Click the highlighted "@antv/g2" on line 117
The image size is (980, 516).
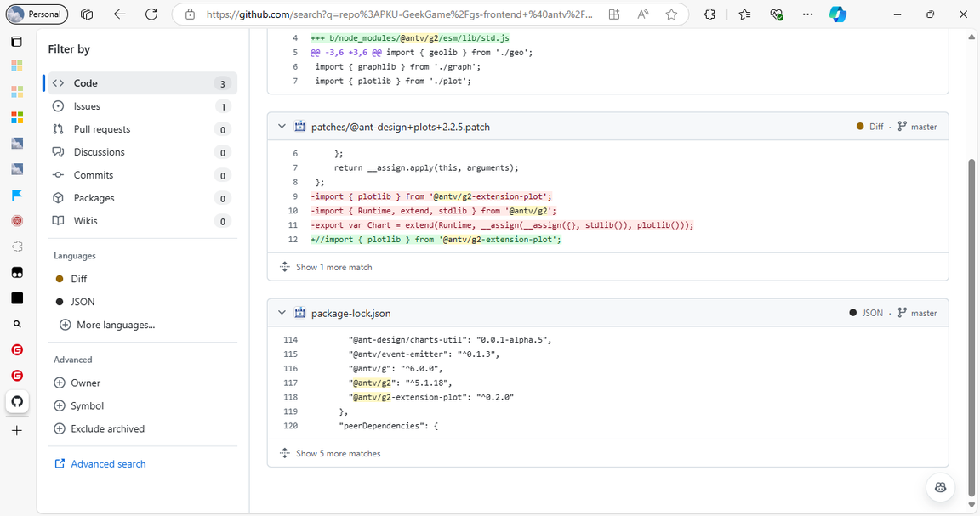(373, 383)
